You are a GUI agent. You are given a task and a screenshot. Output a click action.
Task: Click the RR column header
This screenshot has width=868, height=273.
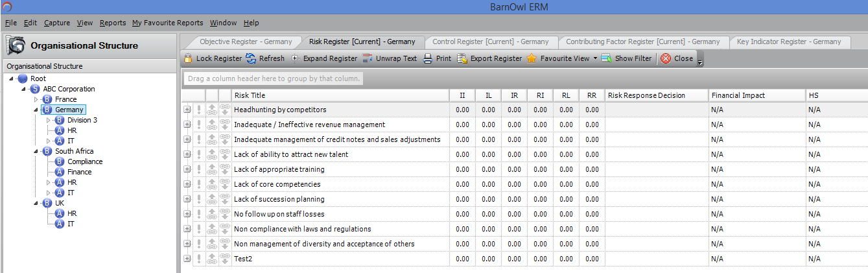[592, 95]
